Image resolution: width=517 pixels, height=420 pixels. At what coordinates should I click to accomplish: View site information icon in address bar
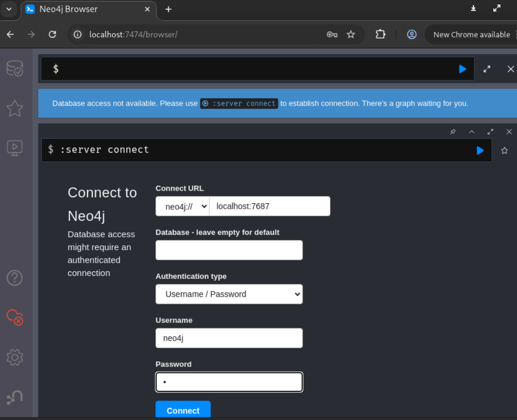(78, 35)
